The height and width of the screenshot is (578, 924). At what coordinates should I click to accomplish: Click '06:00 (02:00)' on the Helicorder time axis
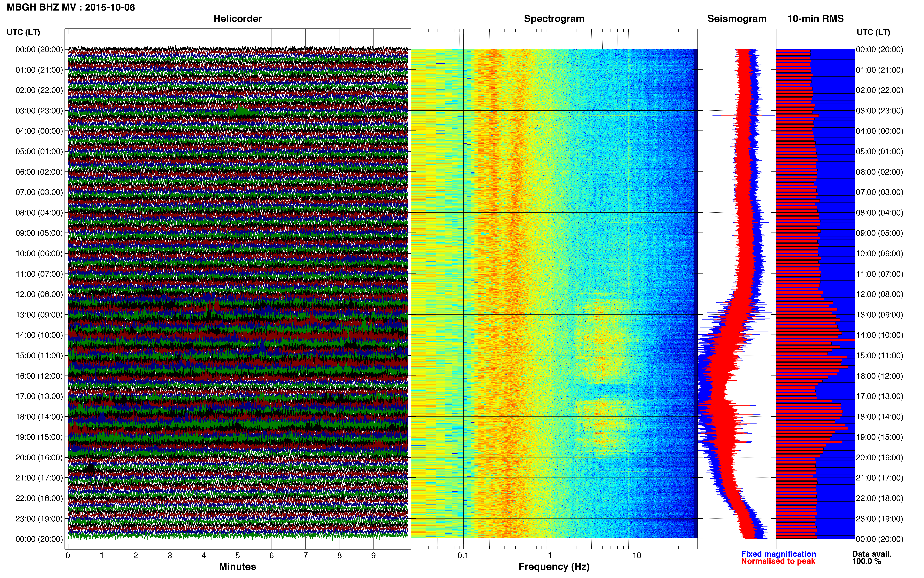(x=39, y=172)
